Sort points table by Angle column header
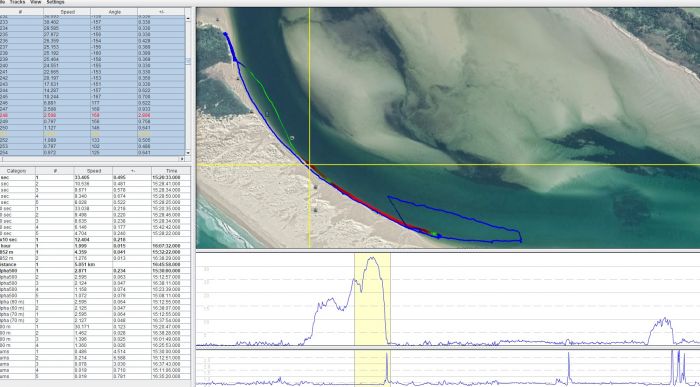The height and width of the screenshot is (387, 700). click(114, 12)
